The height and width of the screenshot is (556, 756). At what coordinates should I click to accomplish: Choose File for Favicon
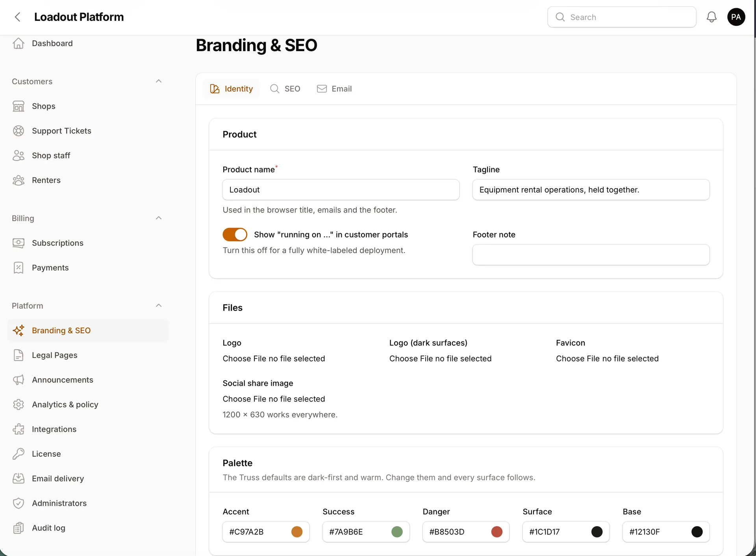(x=578, y=359)
